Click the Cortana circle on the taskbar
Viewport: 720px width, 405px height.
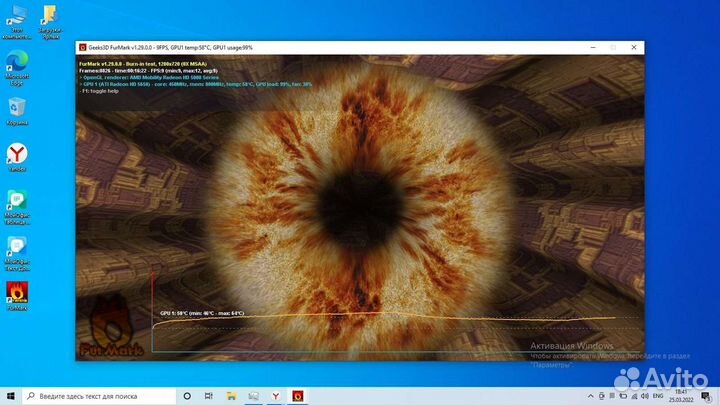[187, 396]
